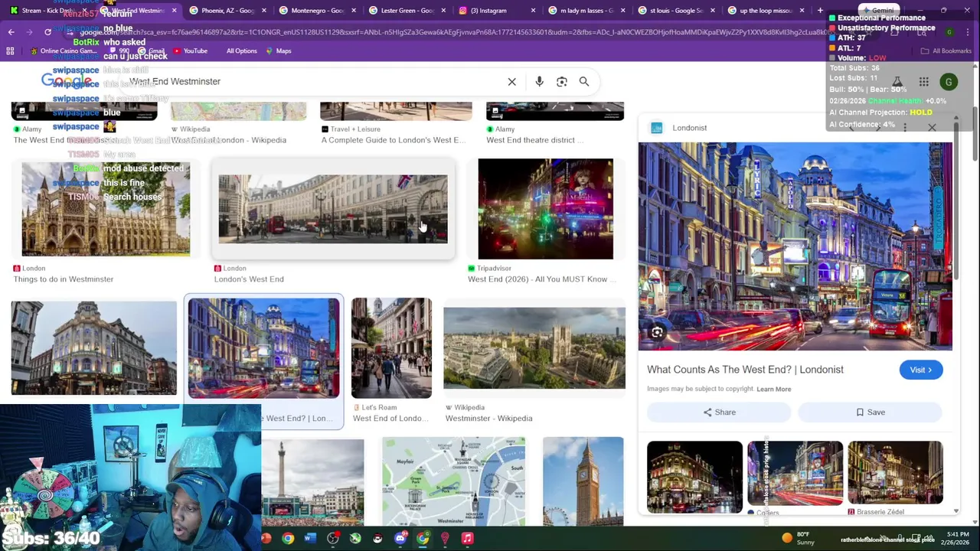Click What Counts As The West End title
The image size is (980, 551).
[x=745, y=370]
